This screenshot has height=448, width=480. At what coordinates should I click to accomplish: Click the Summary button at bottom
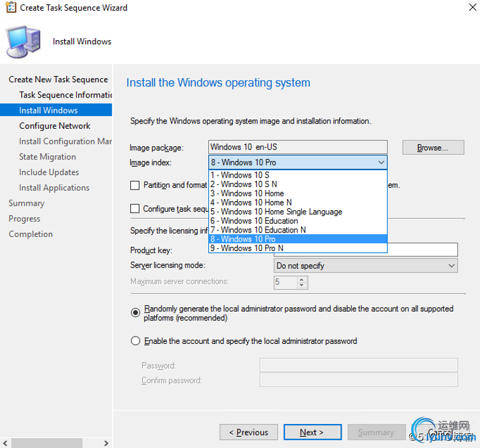click(377, 432)
